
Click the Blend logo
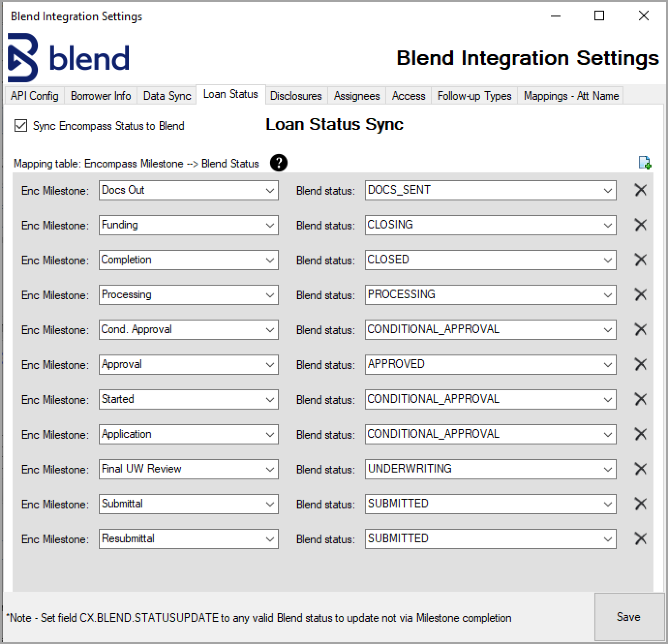pos(69,58)
